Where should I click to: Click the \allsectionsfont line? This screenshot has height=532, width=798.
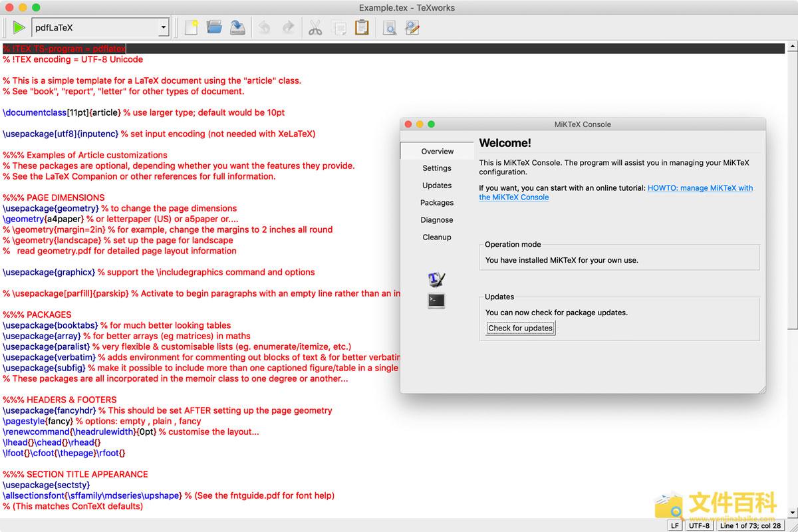pyautogui.click(x=169, y=495)
